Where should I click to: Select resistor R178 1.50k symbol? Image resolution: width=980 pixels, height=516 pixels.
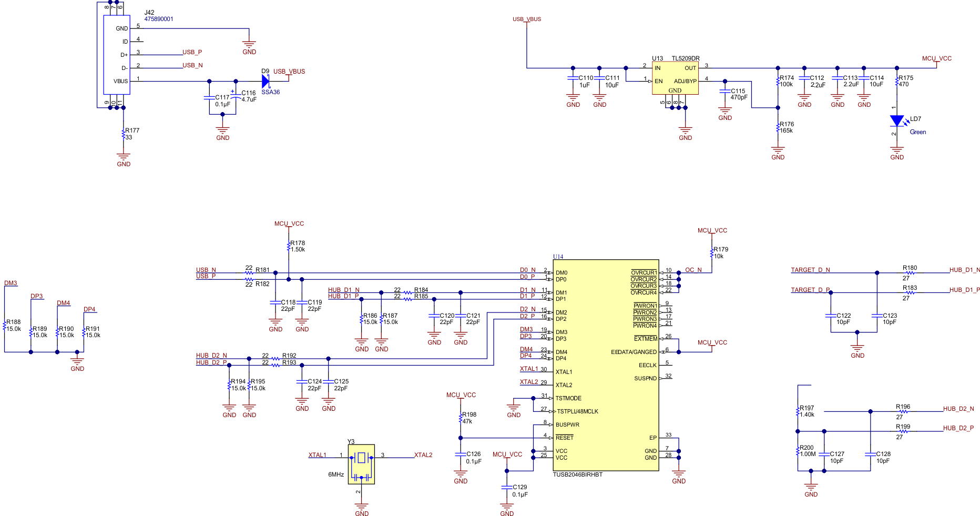tap(289, 246)
